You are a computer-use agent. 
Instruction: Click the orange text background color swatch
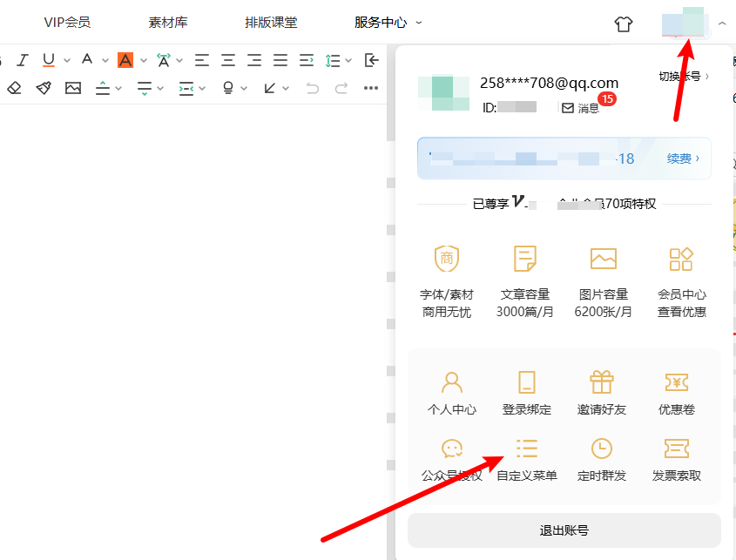[x=125, y=60]
